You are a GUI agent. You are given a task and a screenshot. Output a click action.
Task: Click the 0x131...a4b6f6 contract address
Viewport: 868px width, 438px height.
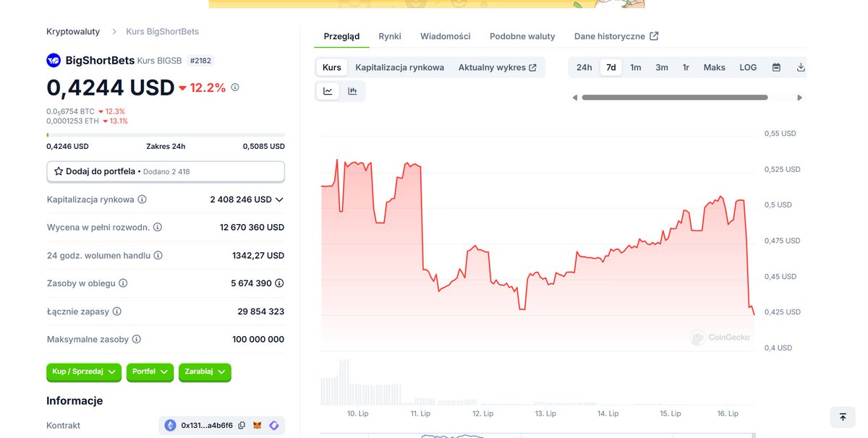tap(207, 426)
